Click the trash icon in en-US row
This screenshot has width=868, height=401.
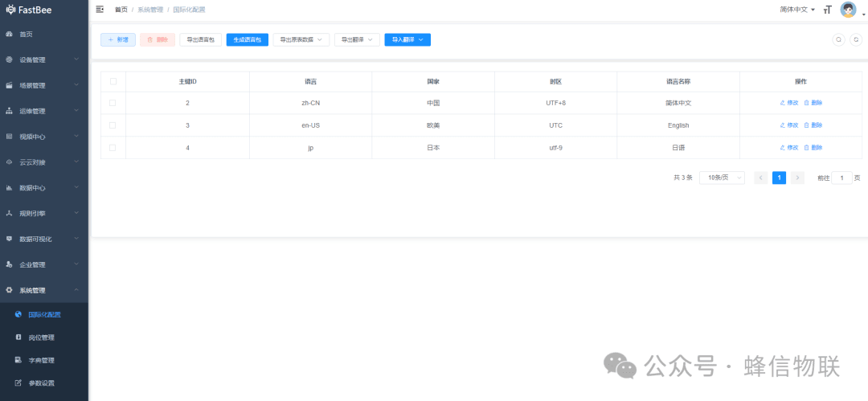(x=807, y=125)
